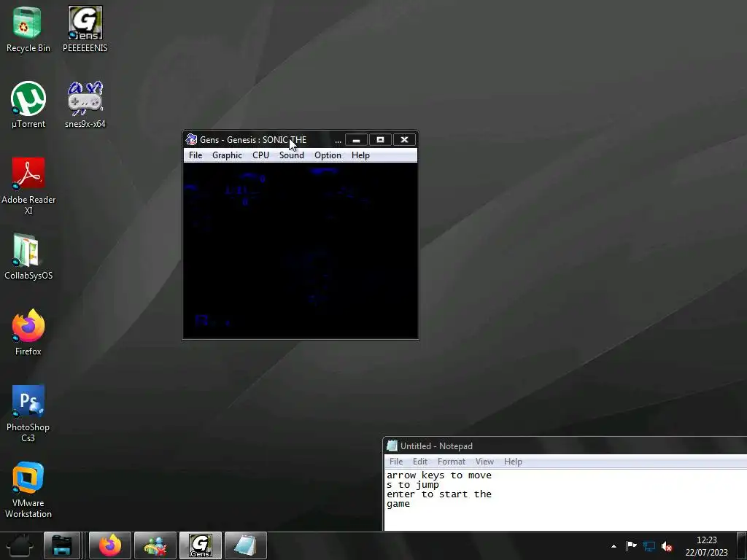Close the Gens emulator window
Viewport: 747px width, 560px height.
[x=404, y=139]
